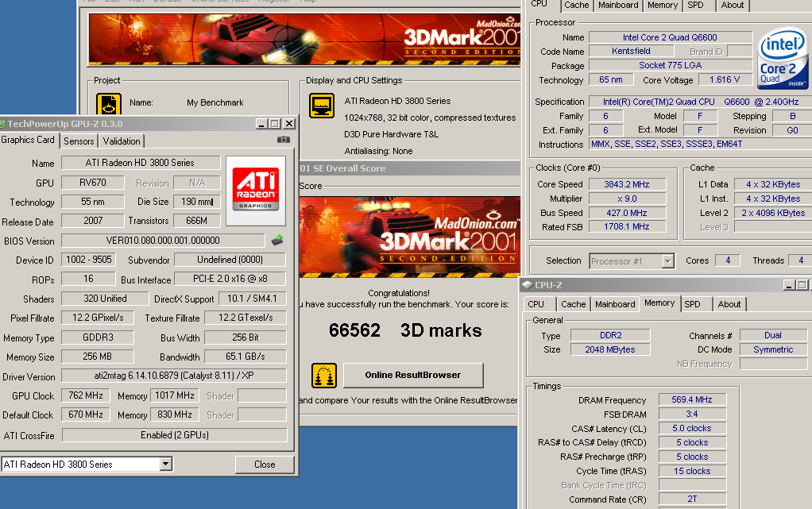The width and height of the screenshot is (812, 509).
Task: Click the Cycle Time 15 clocks value
Action: point(692,471)
